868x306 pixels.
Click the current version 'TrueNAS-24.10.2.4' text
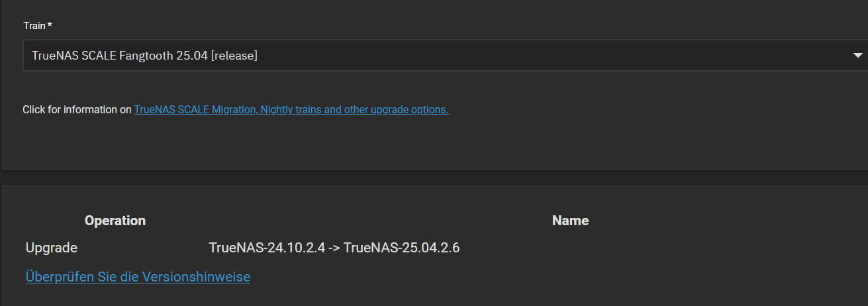(x=267, y=248)
